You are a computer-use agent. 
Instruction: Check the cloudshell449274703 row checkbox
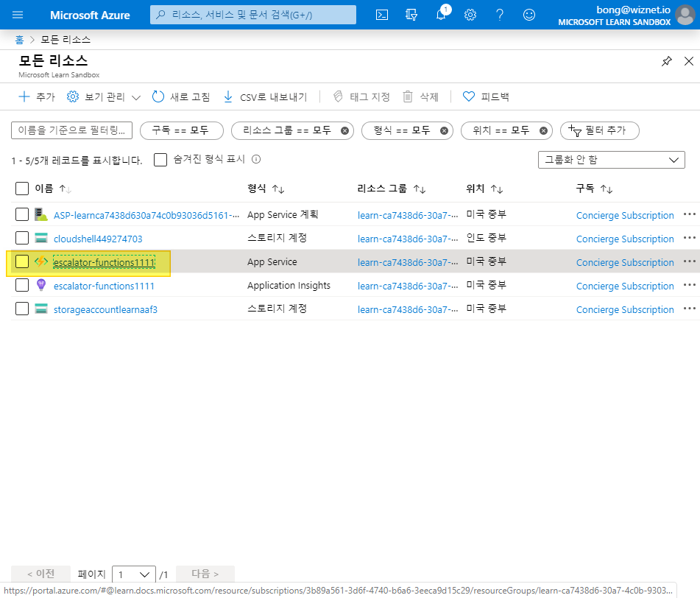[22, 238]
